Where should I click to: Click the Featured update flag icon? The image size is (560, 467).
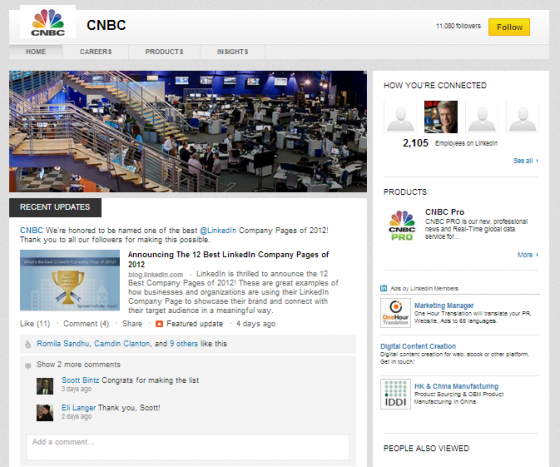click(159, 324)
